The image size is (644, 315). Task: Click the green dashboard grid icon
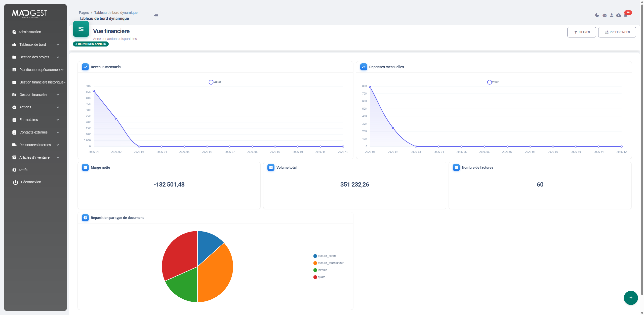(81, 29)
